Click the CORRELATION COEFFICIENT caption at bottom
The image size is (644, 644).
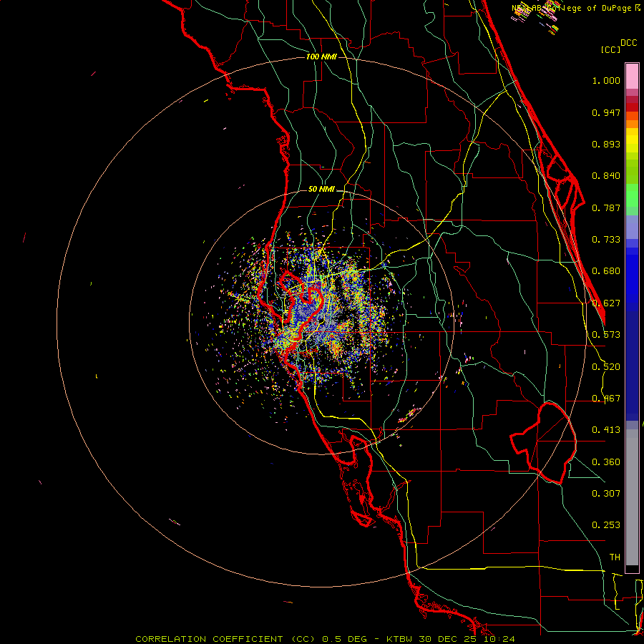coord(326,639)
